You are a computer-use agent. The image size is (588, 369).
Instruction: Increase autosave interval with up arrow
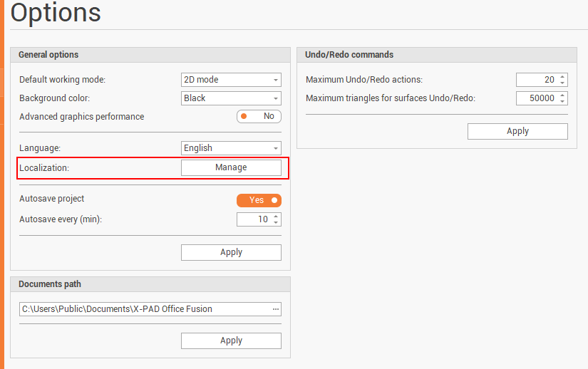click(x=277, y=216)
